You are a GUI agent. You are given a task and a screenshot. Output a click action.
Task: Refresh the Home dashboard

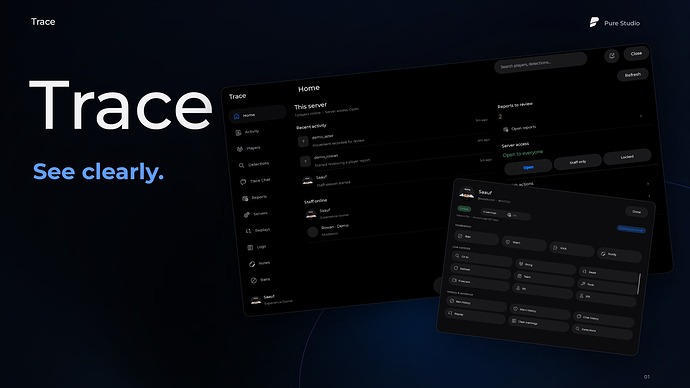click(633, 74)
